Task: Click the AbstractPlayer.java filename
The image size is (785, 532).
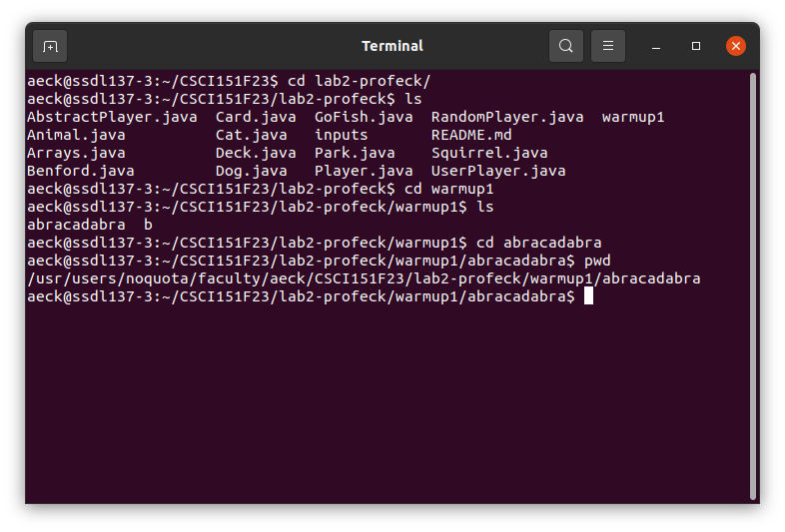Action: point(112,117)
